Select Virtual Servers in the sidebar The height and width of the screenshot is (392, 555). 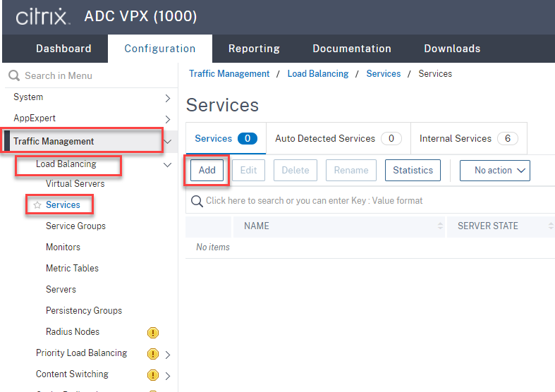coord(75,183)
